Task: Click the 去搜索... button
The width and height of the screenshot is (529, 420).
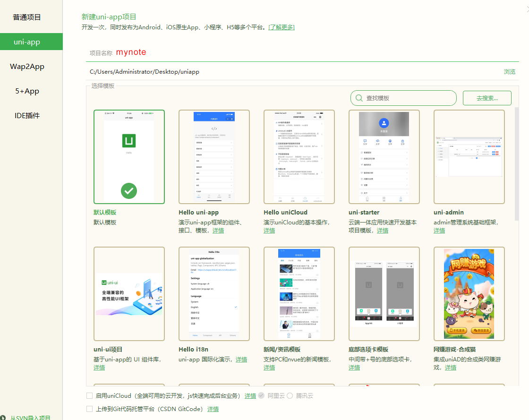Action: (x=487, y=98)
